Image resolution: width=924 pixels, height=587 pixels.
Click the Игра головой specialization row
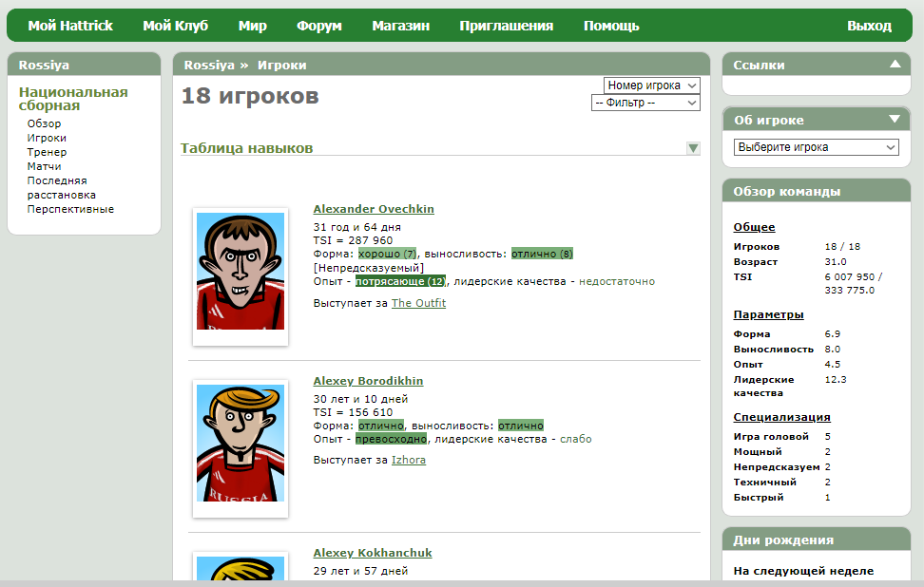pos(782,436)
